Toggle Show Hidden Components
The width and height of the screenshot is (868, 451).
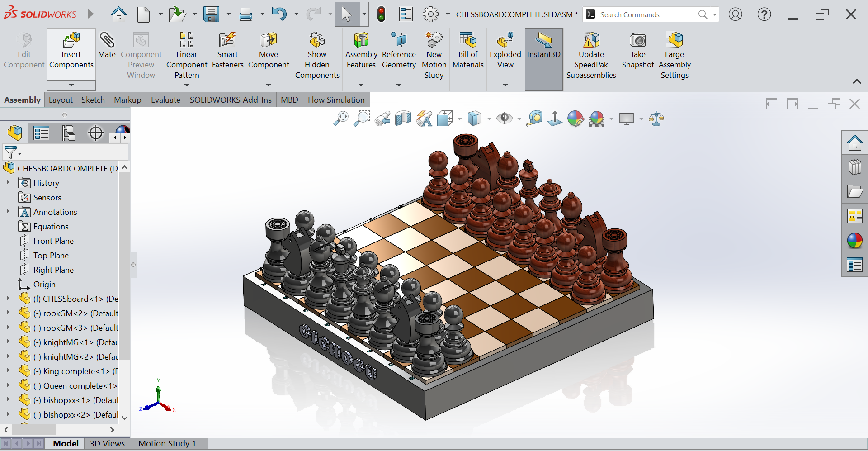tap(317, 56)
